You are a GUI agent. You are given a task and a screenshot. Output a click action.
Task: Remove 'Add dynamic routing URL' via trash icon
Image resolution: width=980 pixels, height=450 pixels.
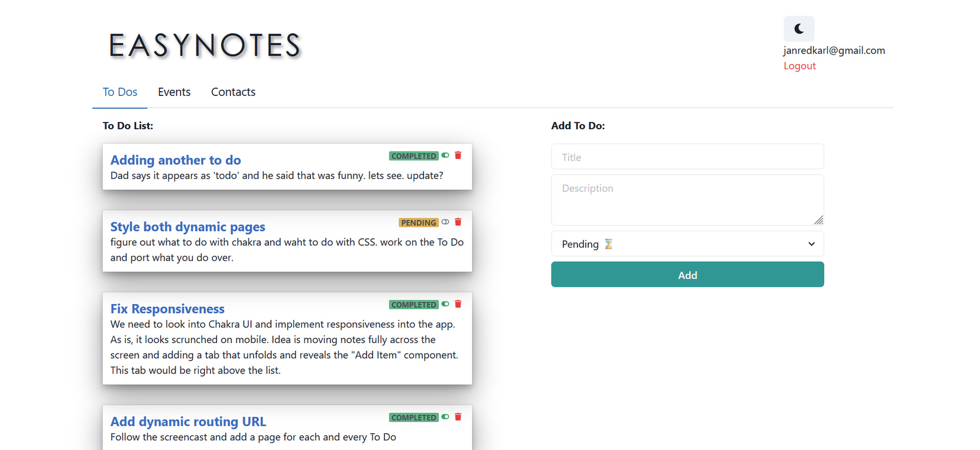click(x=458, y=417)
